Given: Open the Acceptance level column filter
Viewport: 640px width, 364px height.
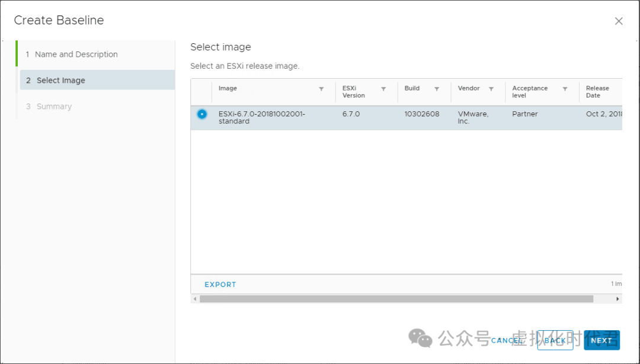Looking at the screenshot, I should click(565, 89).
